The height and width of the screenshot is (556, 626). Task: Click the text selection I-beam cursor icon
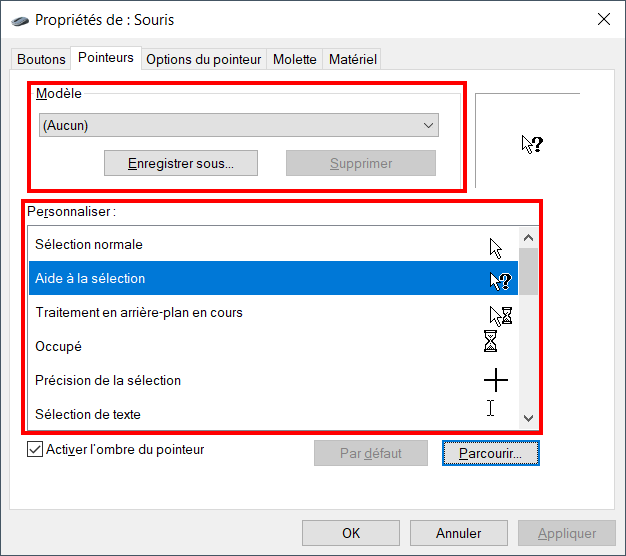point(491,408)
